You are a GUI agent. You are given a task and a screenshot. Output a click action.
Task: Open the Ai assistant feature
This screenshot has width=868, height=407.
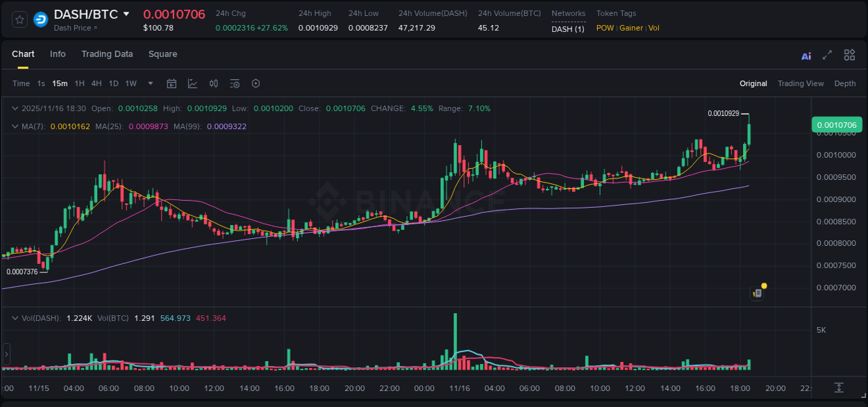[806, 56]
